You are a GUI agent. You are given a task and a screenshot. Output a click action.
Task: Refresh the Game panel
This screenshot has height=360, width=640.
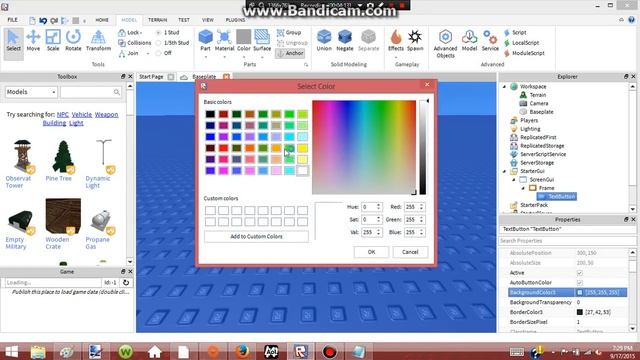pos(126,282)
